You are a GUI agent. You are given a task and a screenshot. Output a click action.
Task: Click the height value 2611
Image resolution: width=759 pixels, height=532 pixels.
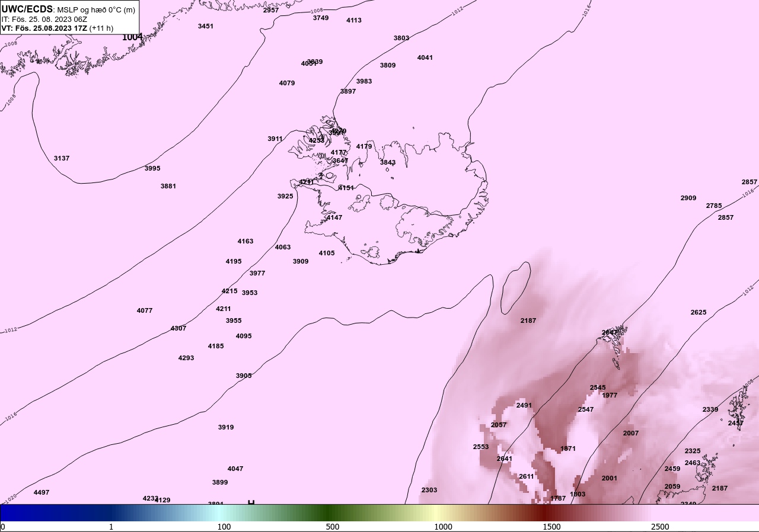click(527, 476)
